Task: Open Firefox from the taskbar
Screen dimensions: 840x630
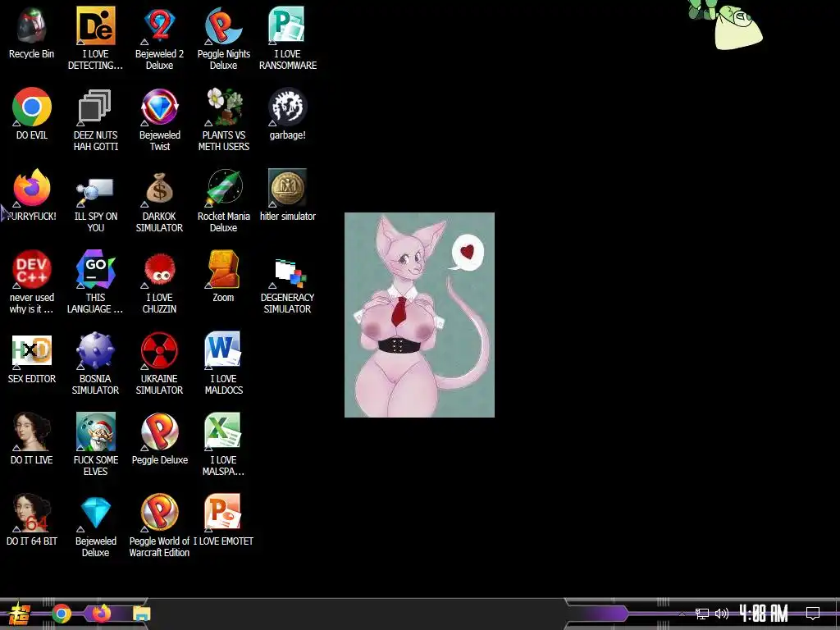Action: (101, 614)
